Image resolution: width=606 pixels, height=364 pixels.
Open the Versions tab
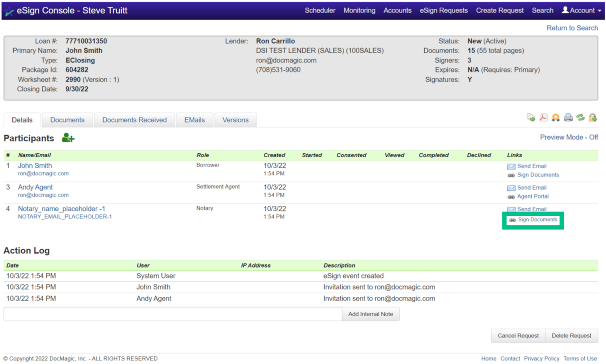pyautogui.click(x=235, y=120)
